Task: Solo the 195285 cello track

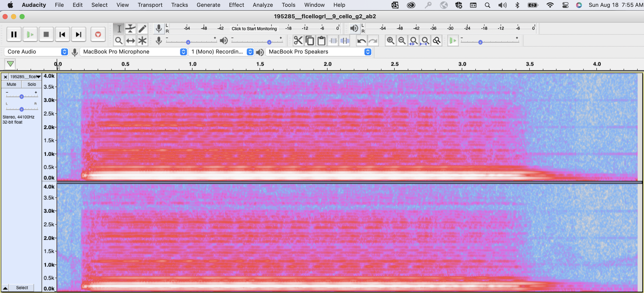Action: coord(32,84)
